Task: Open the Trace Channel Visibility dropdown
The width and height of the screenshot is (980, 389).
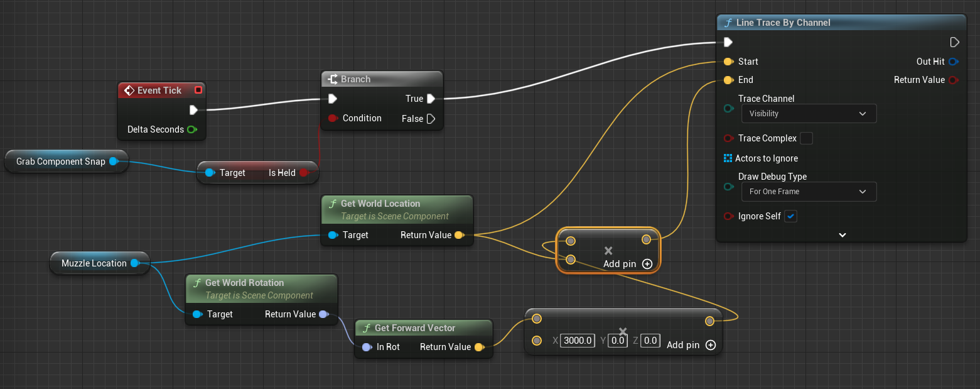Action: pyautogui.click(x=809, y=114)
